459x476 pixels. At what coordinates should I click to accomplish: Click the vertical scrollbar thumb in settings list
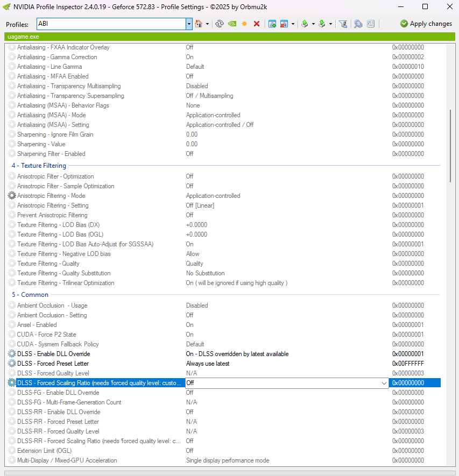[x=450, y=145]
